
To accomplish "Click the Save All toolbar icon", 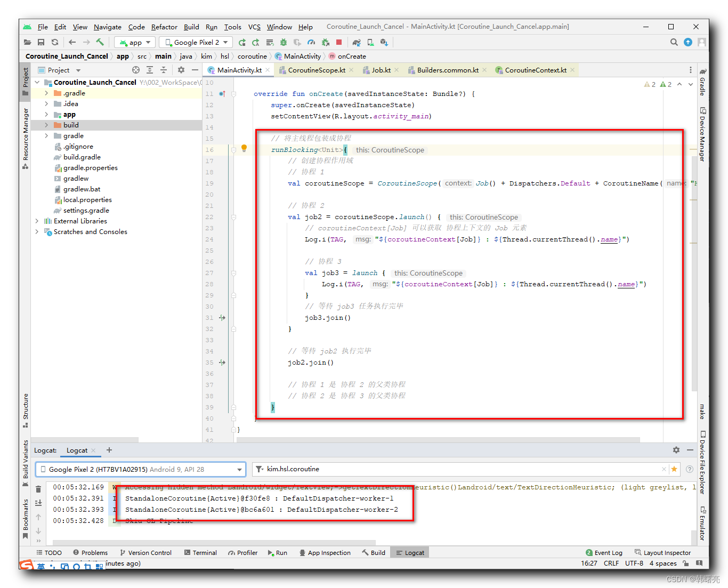I will click(x=41, y=42).
